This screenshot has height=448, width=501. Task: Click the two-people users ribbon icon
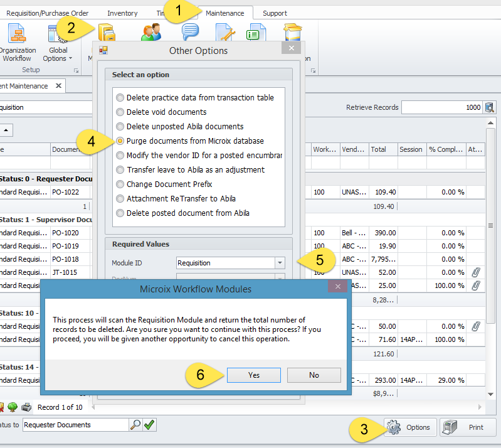coord(151,33)
